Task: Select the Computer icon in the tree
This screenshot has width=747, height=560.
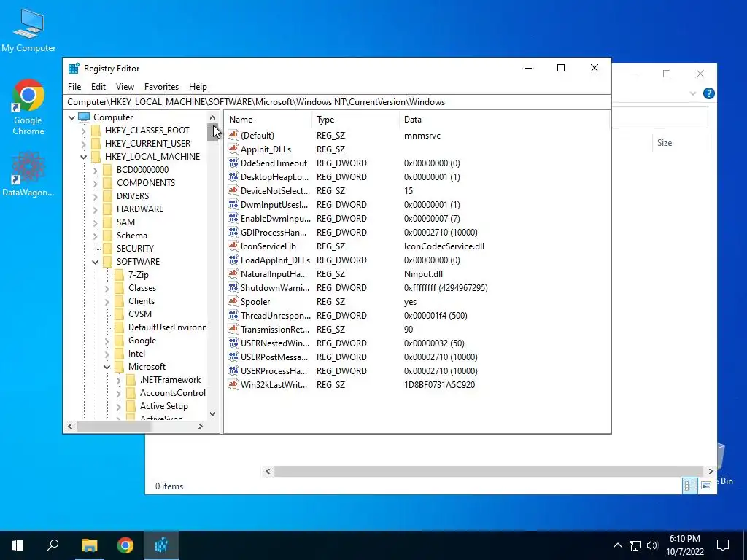Action: click(x=84, y=117)
